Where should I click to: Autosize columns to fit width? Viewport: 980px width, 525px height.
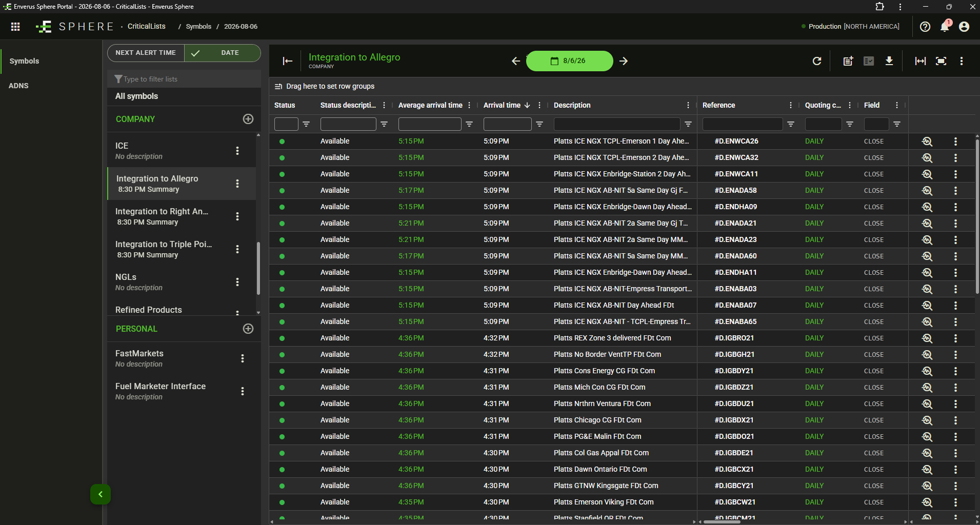(921, 61)
